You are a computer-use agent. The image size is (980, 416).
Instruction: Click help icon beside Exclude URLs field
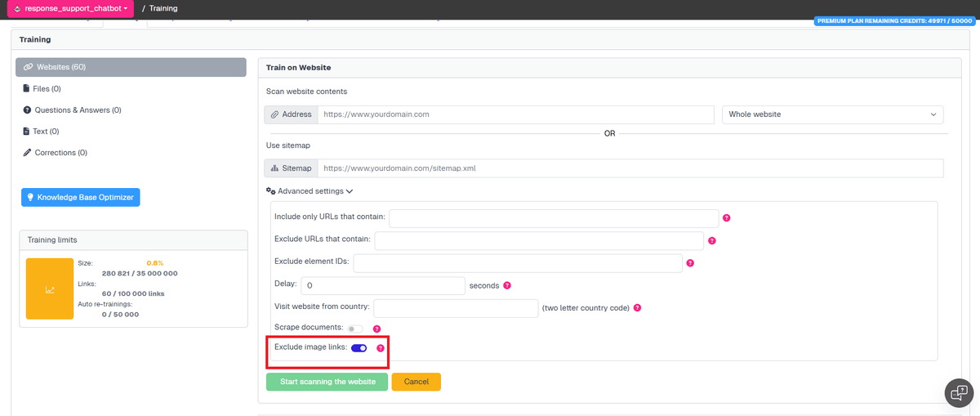(711, 241)
